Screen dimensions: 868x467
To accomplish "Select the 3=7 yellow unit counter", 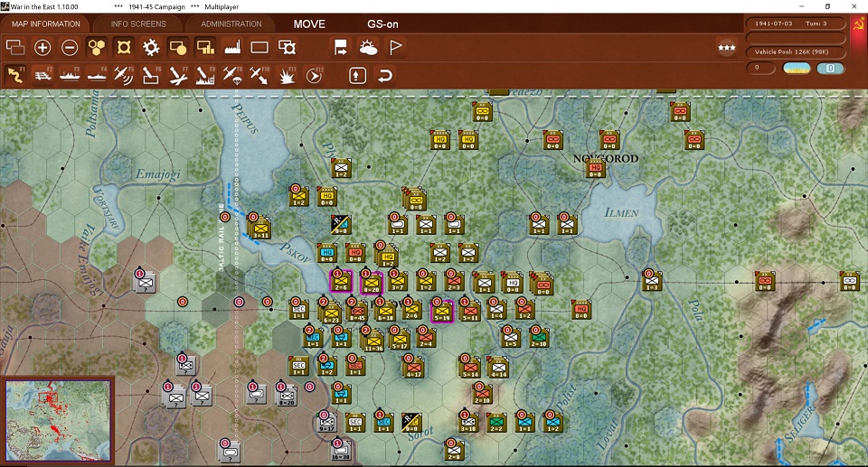I will pyautogui.click(x=398, y=282).
